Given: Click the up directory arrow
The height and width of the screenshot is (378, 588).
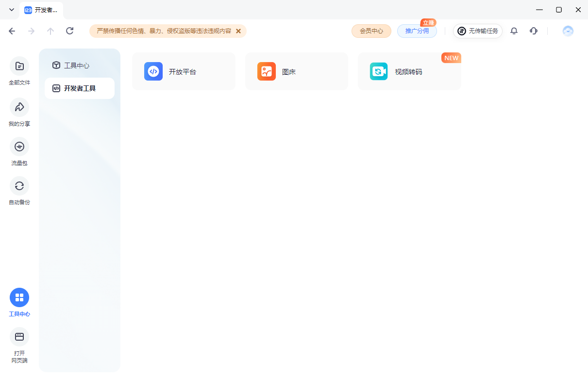Looking at the screenshot, I should [50, 31].
